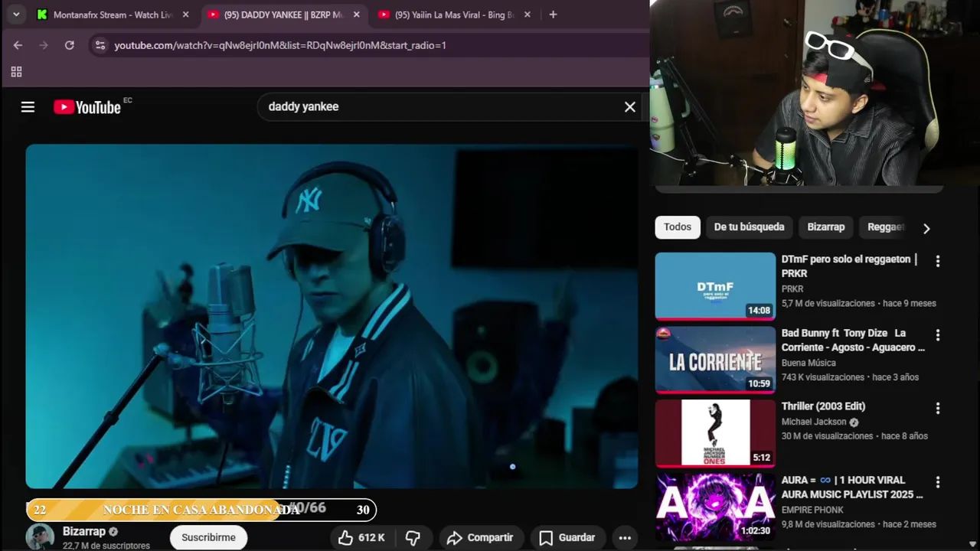The image size is (980, 551).
Task: Open the browser tab search dropdown arrow
Action: coord(16,15)
